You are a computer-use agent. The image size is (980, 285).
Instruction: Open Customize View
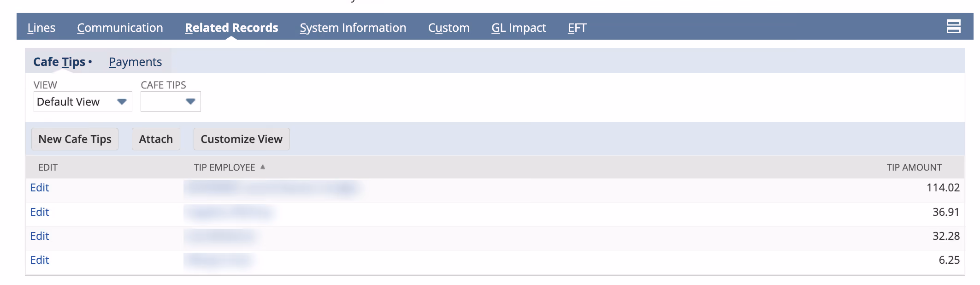click(242, 139)
